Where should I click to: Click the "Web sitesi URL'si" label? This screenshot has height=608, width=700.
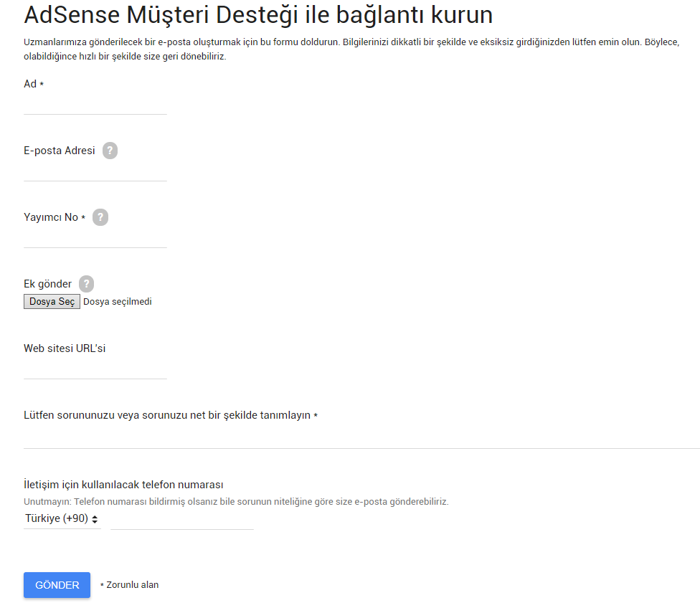click(x=65, y=348)
